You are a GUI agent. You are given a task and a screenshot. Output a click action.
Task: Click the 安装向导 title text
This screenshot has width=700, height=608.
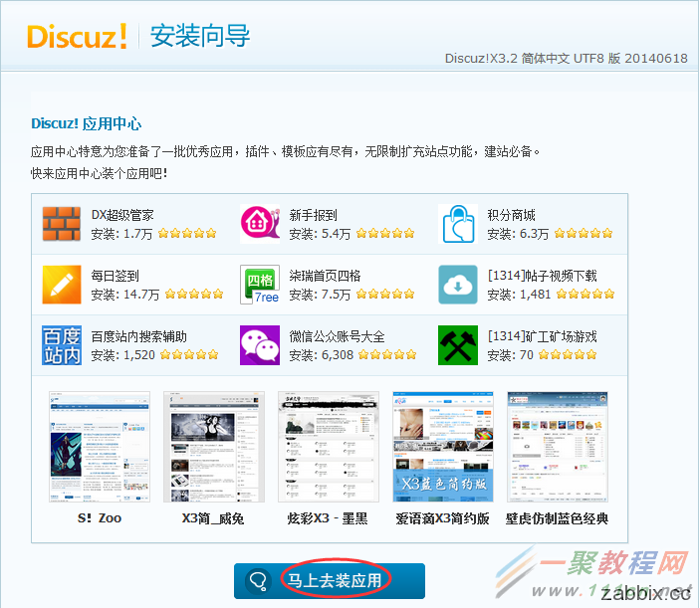[200, 36]
